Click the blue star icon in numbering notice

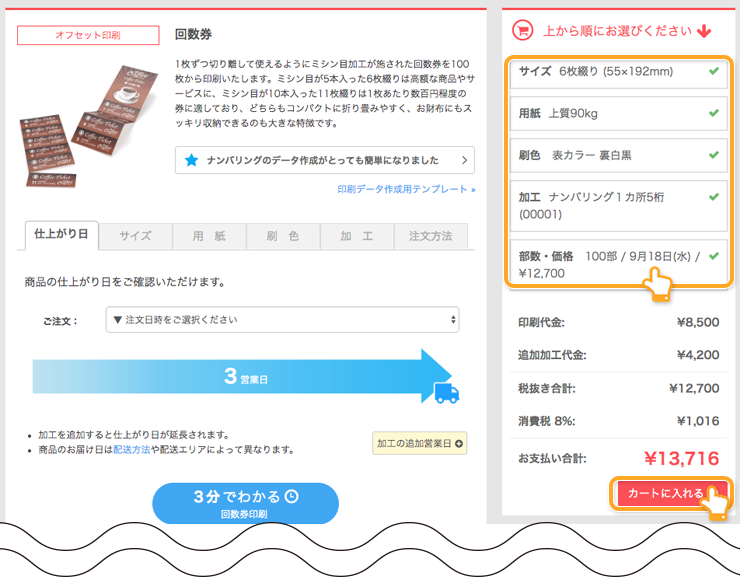pyautogui.click(x=191, y=160)
